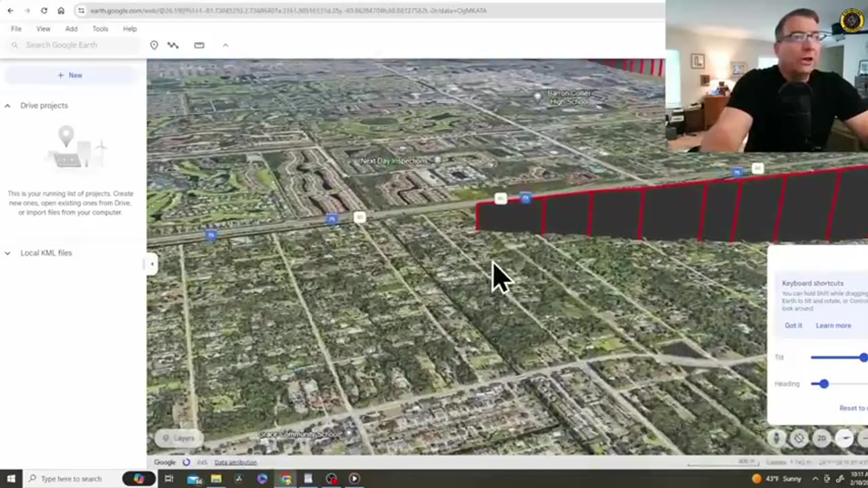Select the Measure distance ruler tool

[199, 45]
